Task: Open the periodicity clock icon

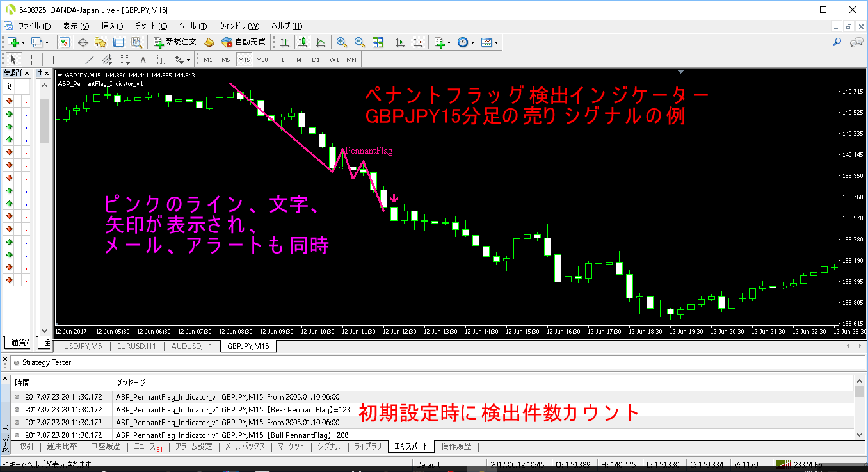Action: (x=463, y=42)
